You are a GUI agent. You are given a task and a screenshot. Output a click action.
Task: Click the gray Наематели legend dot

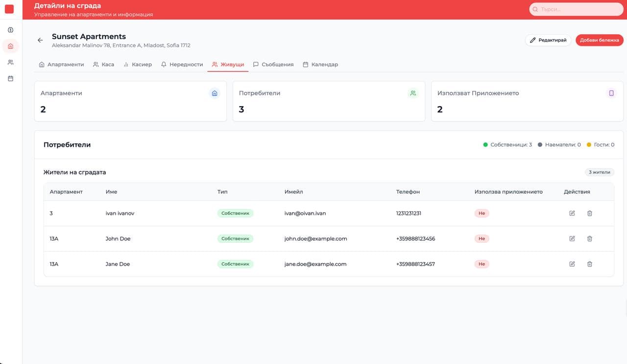tap(540, 145)
